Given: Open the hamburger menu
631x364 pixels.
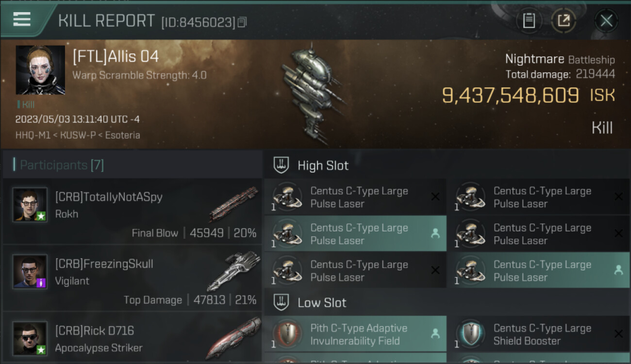Looking at the screenshot, I should (22, 19).
